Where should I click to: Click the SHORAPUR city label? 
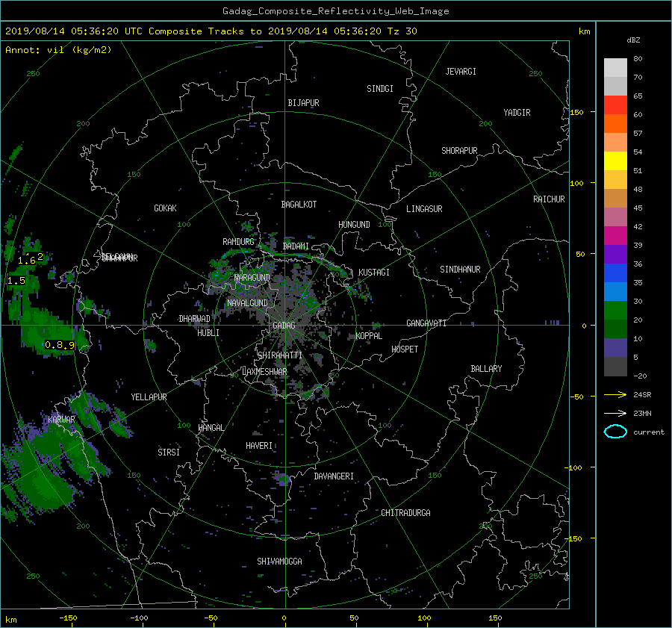tap(459, 151)
